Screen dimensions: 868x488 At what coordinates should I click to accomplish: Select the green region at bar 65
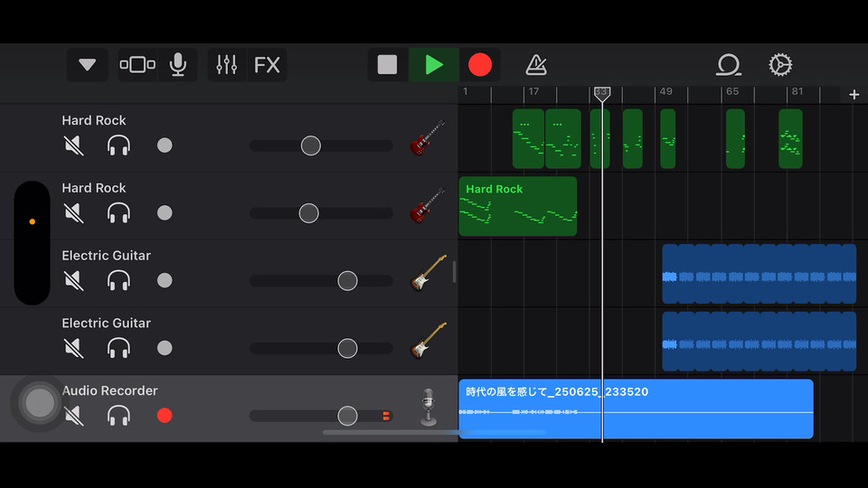click(735, 139)
